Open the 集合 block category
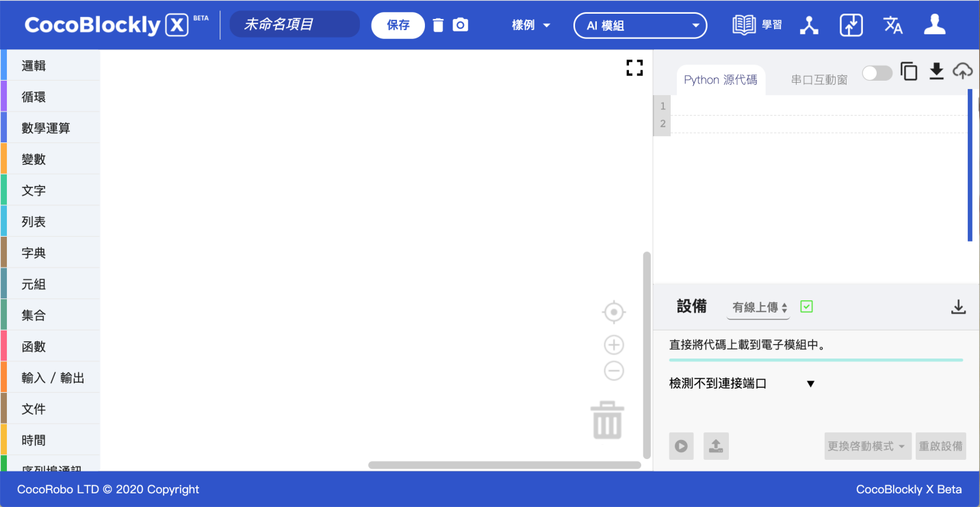Screen dimensions: 980x507 coord(51,315)
